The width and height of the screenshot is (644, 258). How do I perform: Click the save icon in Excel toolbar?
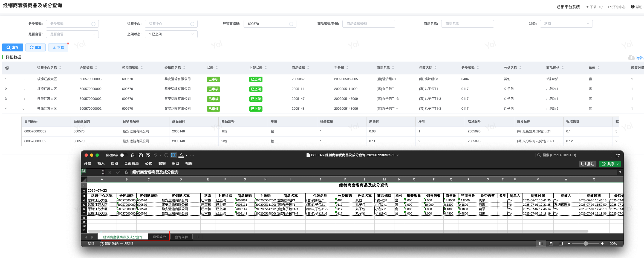click(x=141, y=155)
